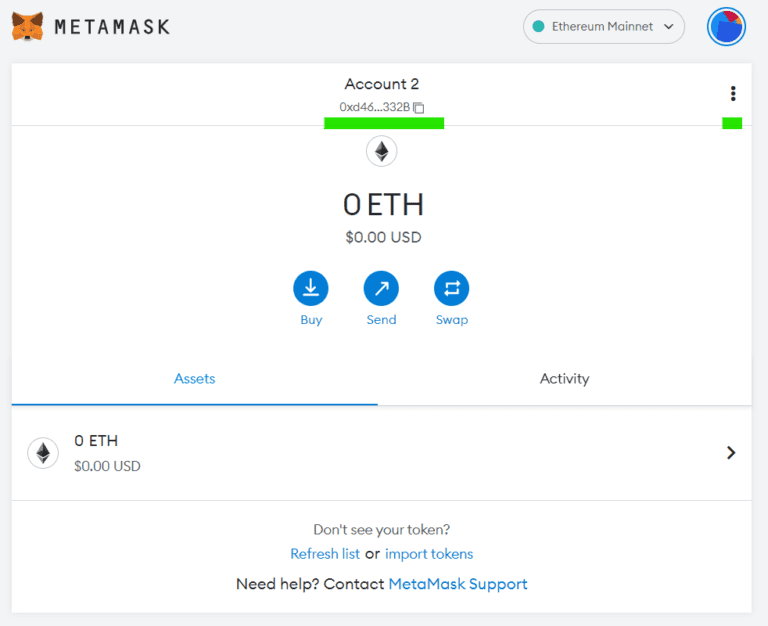Viewport: 768px width, 626px height.
Task: Click the round Send arrow icon
Action: click(x=381, y=288)
